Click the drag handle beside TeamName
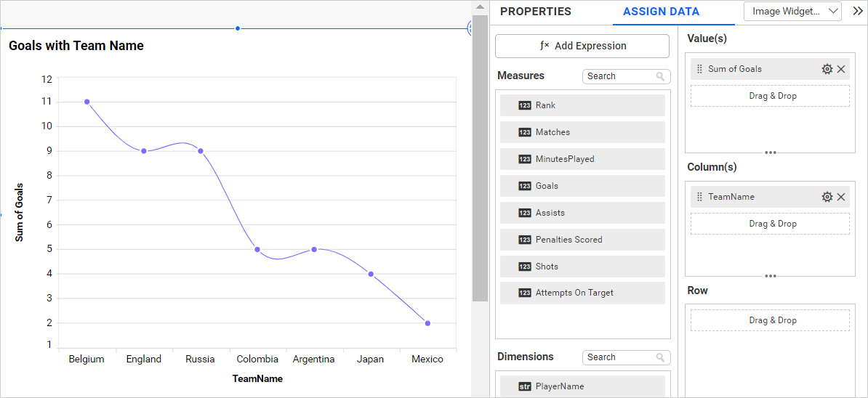Screen dimensions: 868x398 point(699,197)
